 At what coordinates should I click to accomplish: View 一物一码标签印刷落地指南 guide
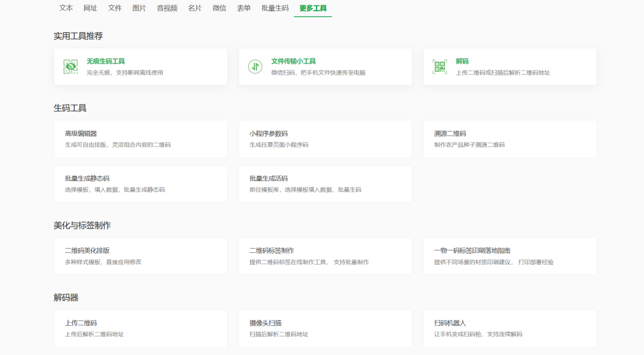[510, 256]
